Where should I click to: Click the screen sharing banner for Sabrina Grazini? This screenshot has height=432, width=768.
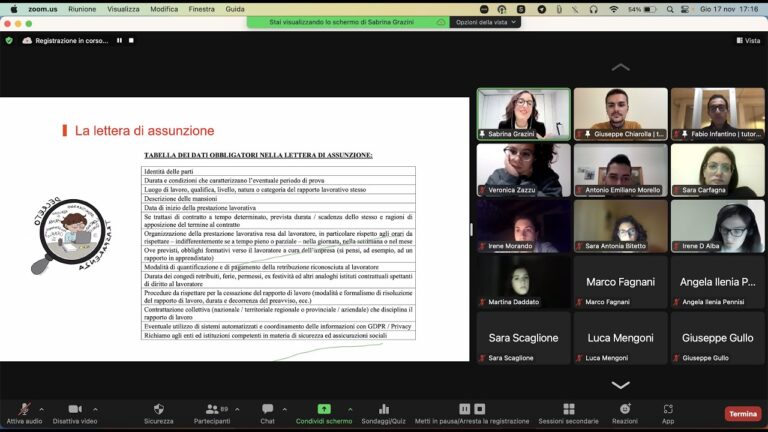tap(348, 22)
